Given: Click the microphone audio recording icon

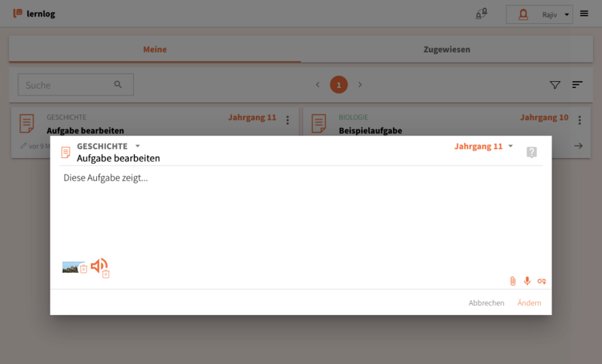Looking at the screenshot, I should [x=527, y=281].
